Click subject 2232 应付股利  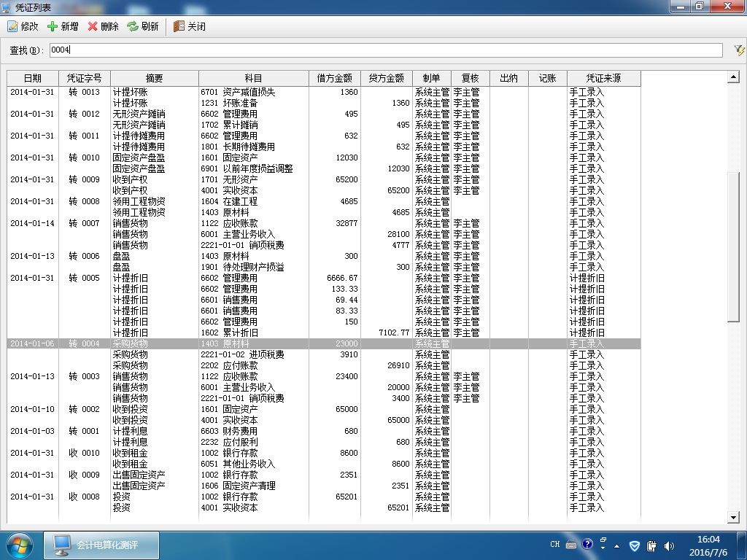(x=229, y=443)
